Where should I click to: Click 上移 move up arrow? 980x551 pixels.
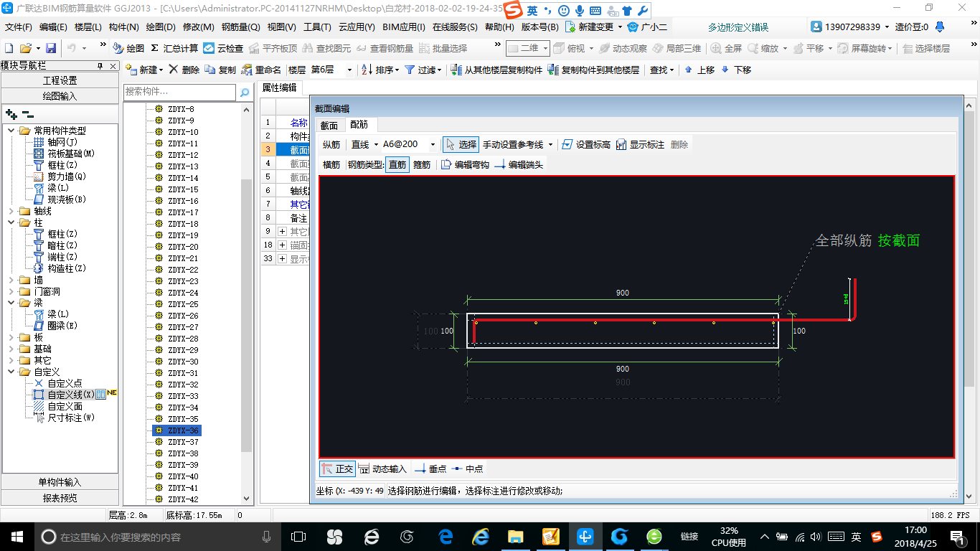(x=699, y=70)
